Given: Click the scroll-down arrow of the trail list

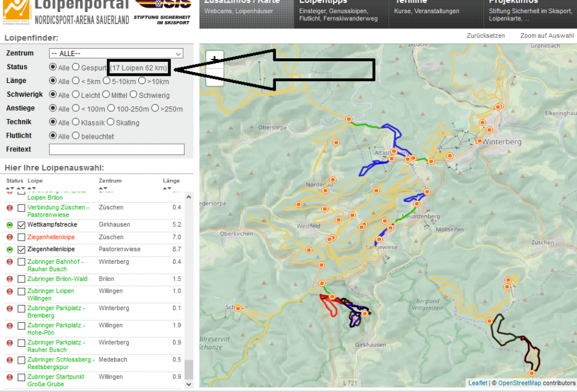Looking at the screenshot, I should tap(189, 383).
